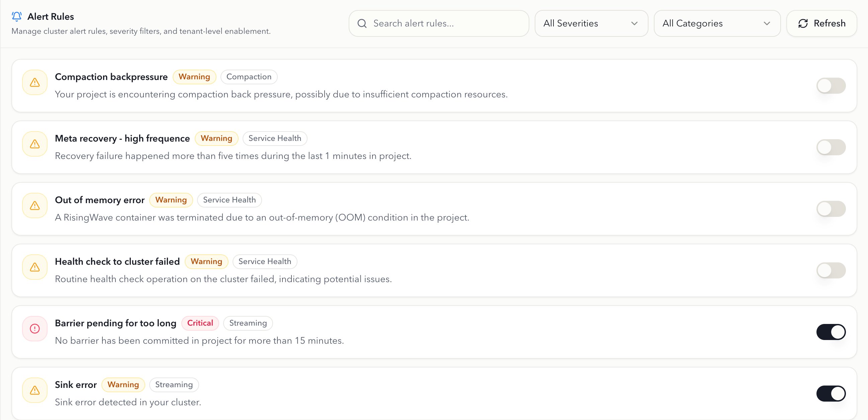868x420 pixels.
Task: Focus the Search alert rules field
Action: coord(439,23)
